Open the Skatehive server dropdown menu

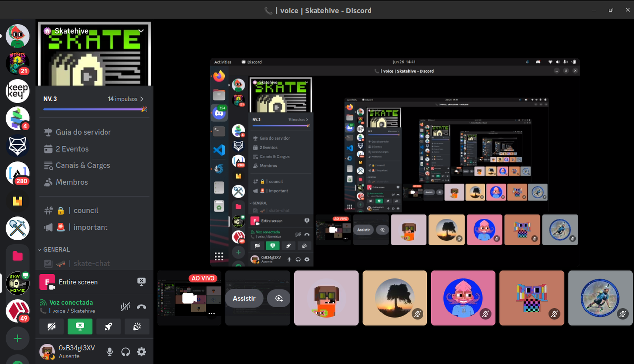coord(141,31)
